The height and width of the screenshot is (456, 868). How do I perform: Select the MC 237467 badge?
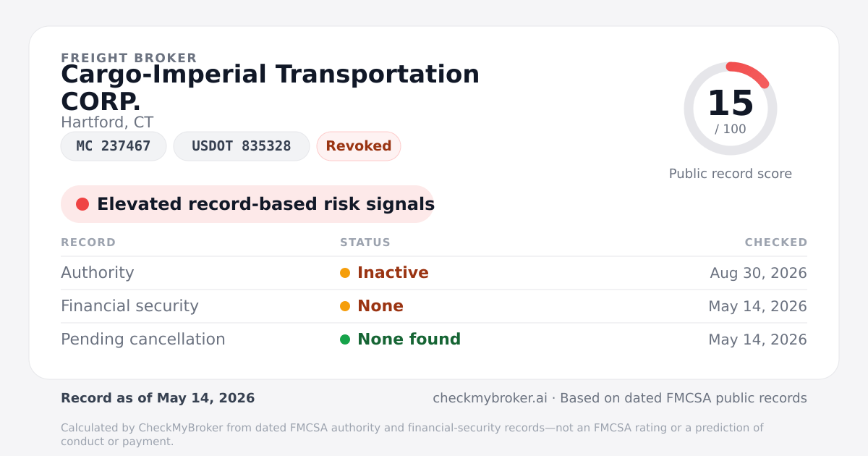114,146
